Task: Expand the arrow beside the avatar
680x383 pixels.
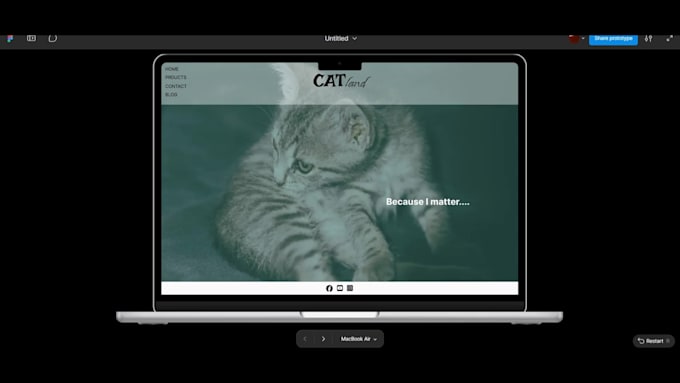Action: tap(583, 39)
